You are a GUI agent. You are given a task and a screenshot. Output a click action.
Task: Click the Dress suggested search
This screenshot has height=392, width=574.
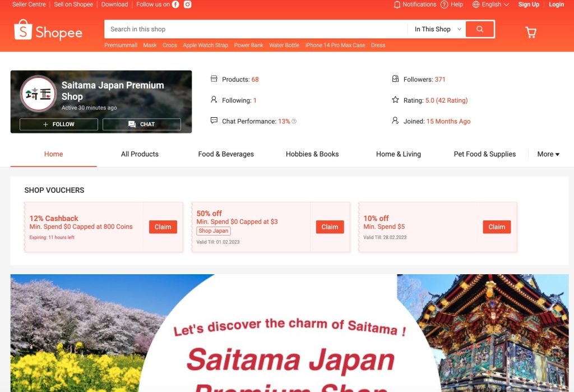pos(378,45)
